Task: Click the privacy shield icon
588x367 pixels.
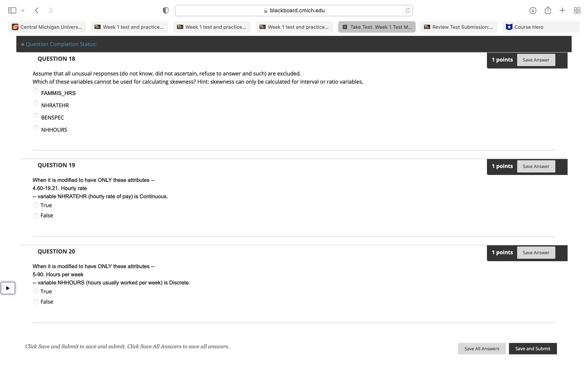Action: tap(165, 10)
